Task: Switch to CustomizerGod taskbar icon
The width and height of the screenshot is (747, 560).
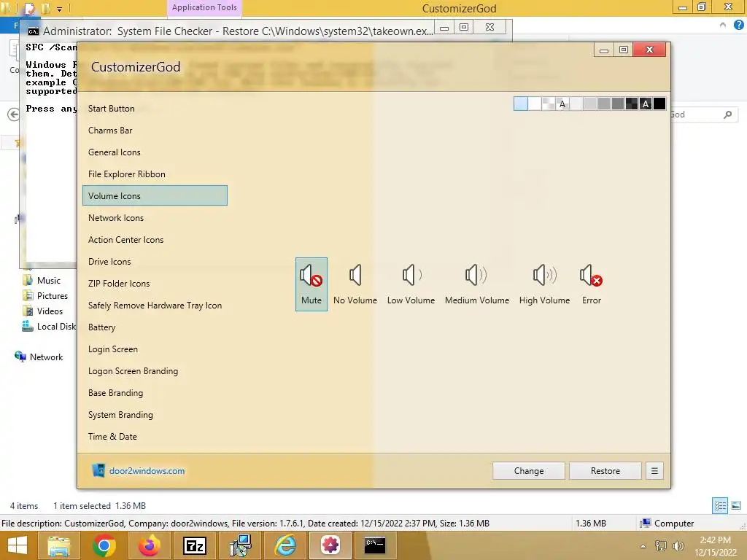Action: pyautogui.click(x=330, y=545)
